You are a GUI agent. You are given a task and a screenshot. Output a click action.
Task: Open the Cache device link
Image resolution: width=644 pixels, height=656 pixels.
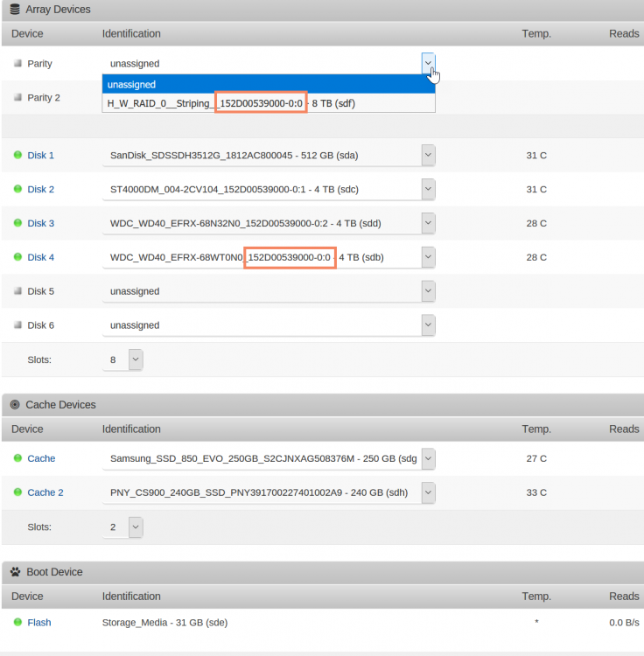pyautogui.click(x=41, y=458)
